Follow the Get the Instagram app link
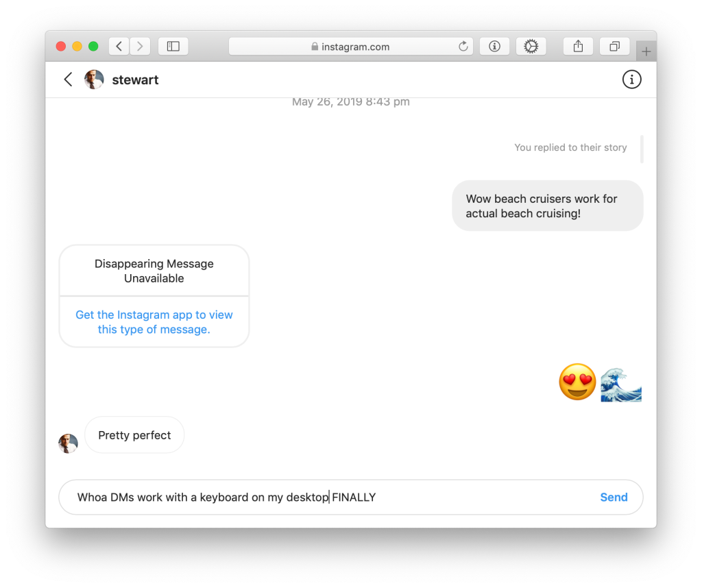 pyautogui.click(x=154, y=321)
